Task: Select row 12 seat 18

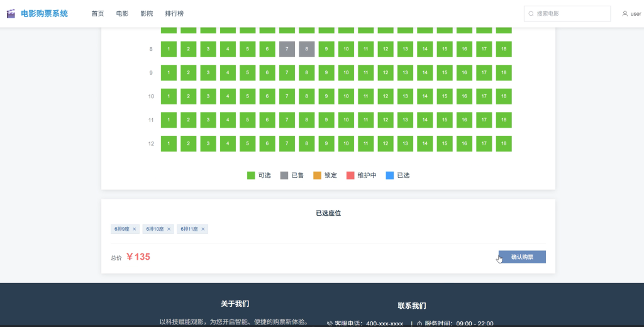Action: [504, 144]
